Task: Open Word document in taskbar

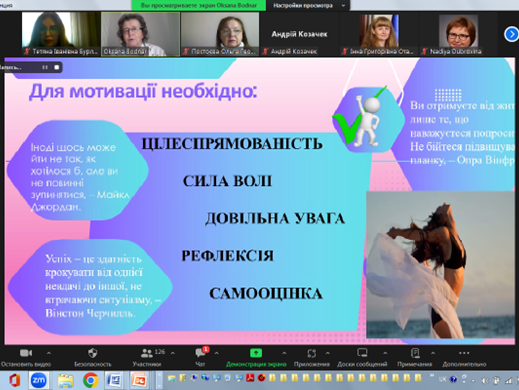Action: (x=114, y=380)
